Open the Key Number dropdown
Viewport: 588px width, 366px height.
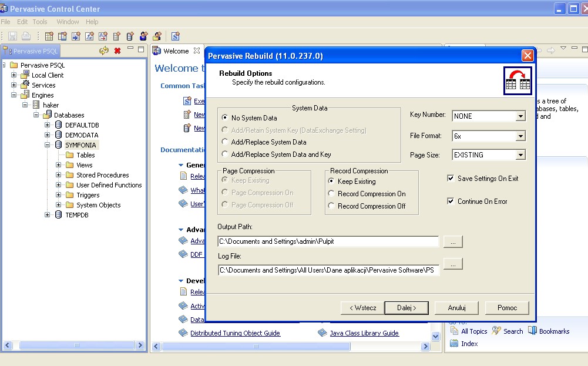pyautogui.click(x=520, y=116)
